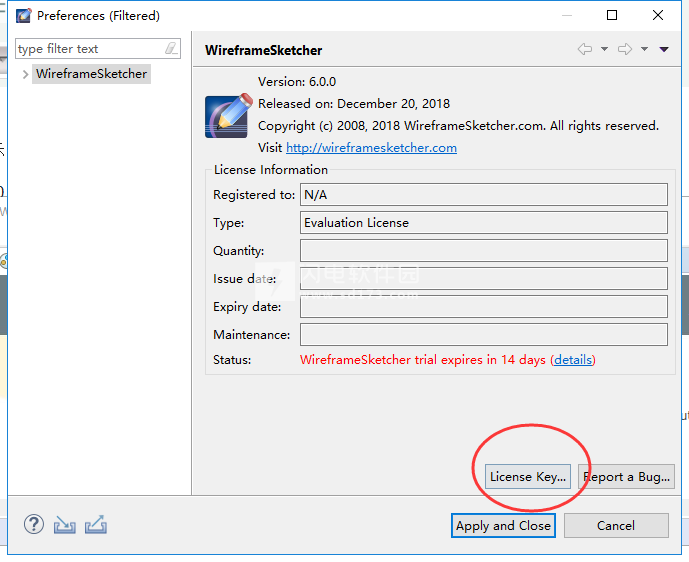Viewport: 689px width, 562px height.
Task: Open the trial details link
Action: pyautogui.click(x=573, y=360)
